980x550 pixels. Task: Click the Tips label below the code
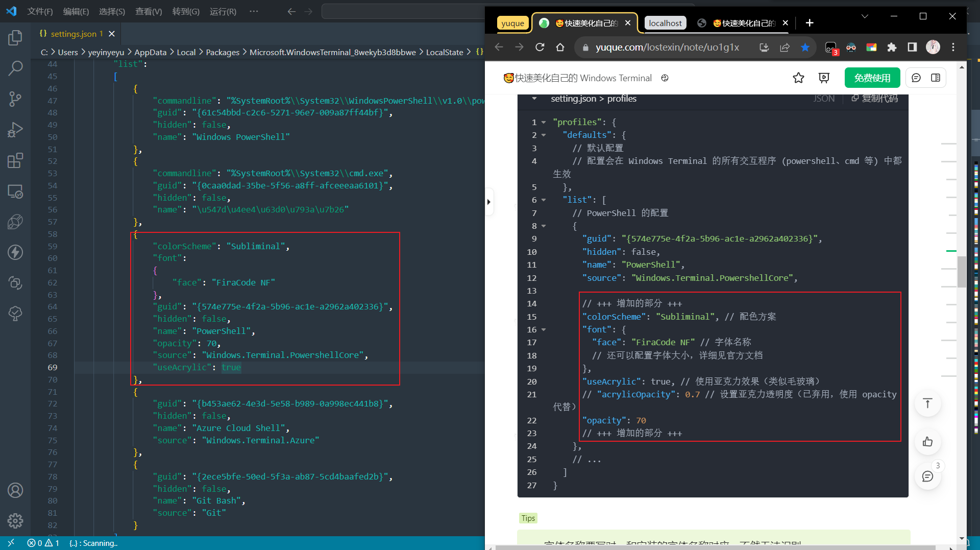click(x=528, y=518)
